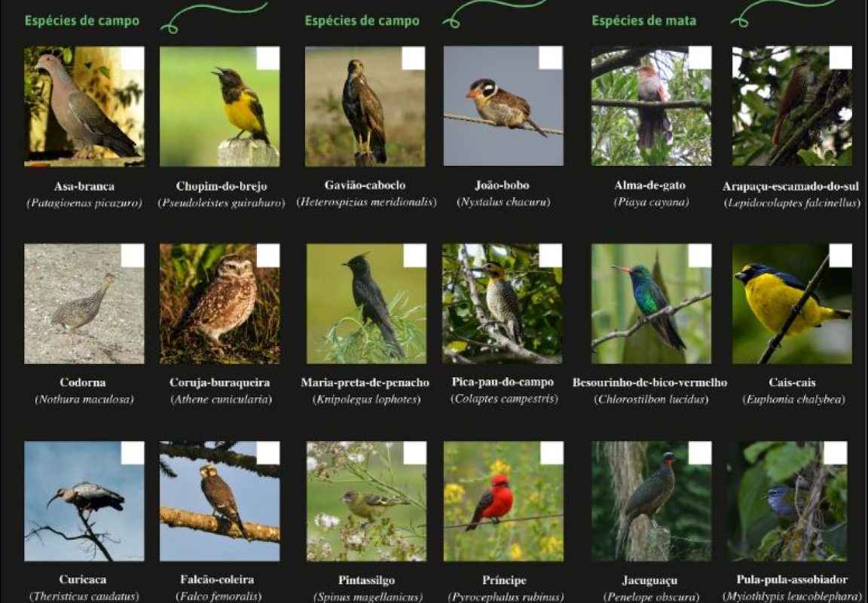Open the Curicaca bird image
Viewport: 868px width, 603px height.
(x=84, y=501)
